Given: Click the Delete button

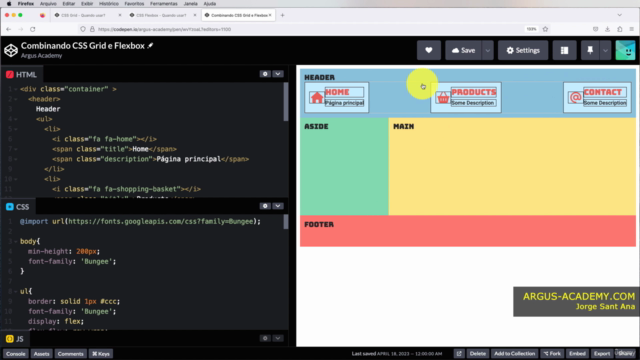Looking at the screenshot, I should click(478, 353).
